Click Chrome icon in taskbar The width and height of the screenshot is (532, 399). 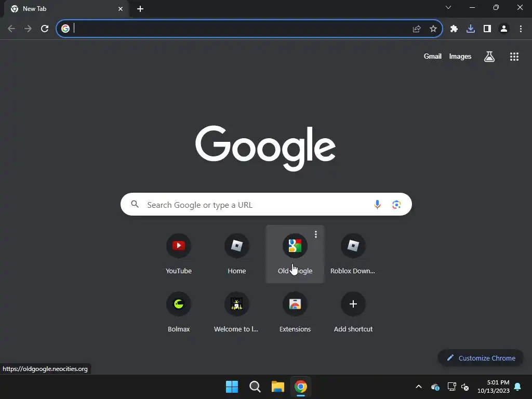[301, 387]
